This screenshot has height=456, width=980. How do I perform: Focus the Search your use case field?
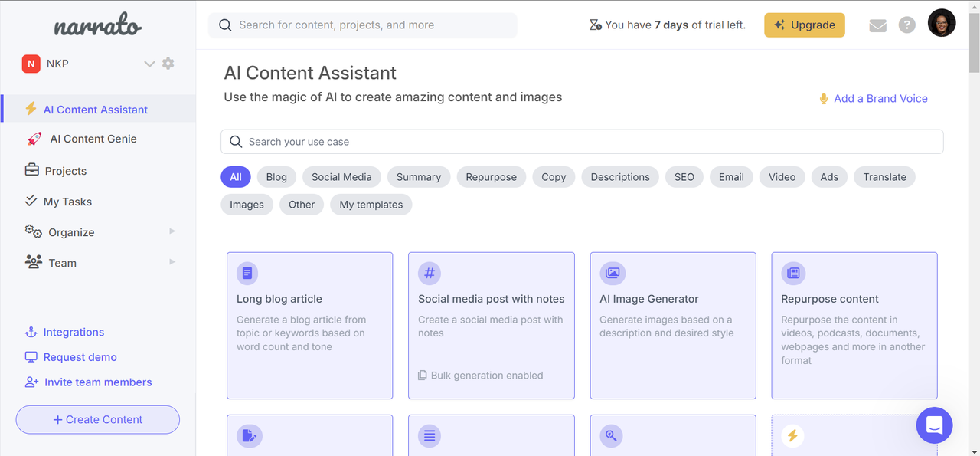tap(582, 142)
